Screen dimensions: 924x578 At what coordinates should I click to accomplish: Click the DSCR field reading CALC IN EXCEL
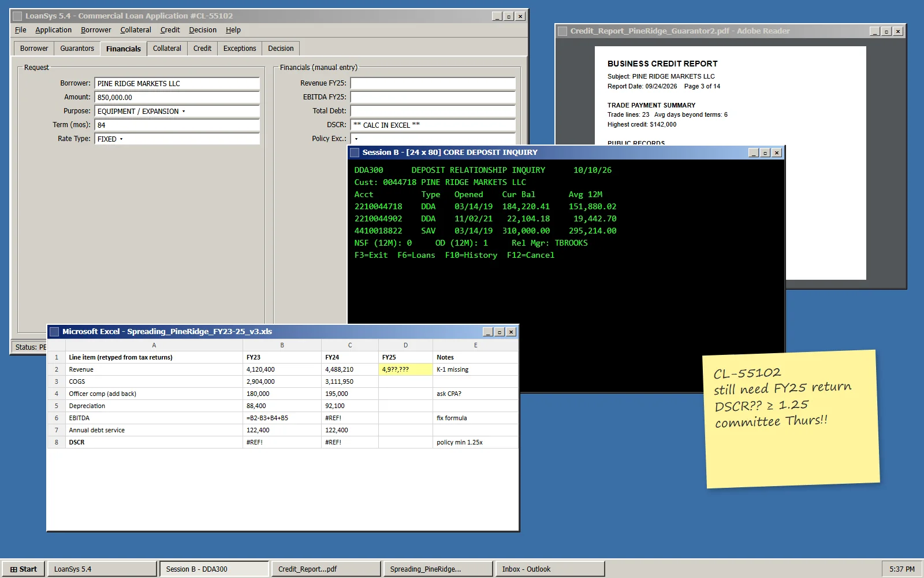(x=433, y=125)
